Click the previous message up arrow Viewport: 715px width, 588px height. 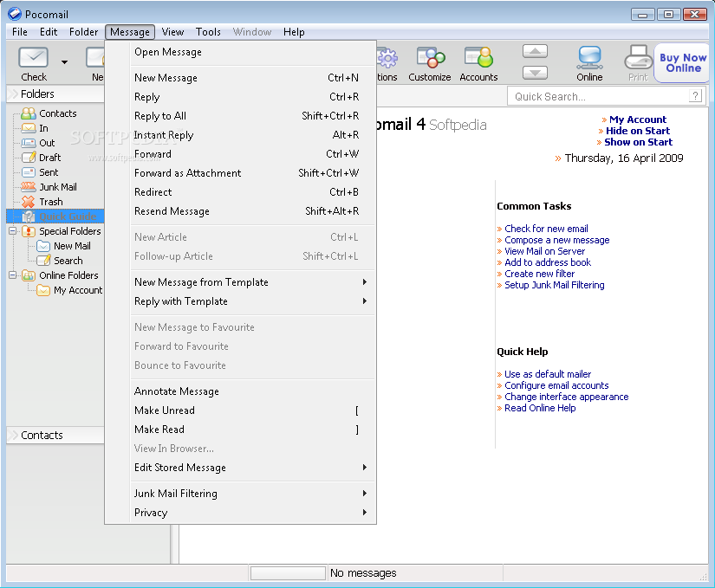535,51
